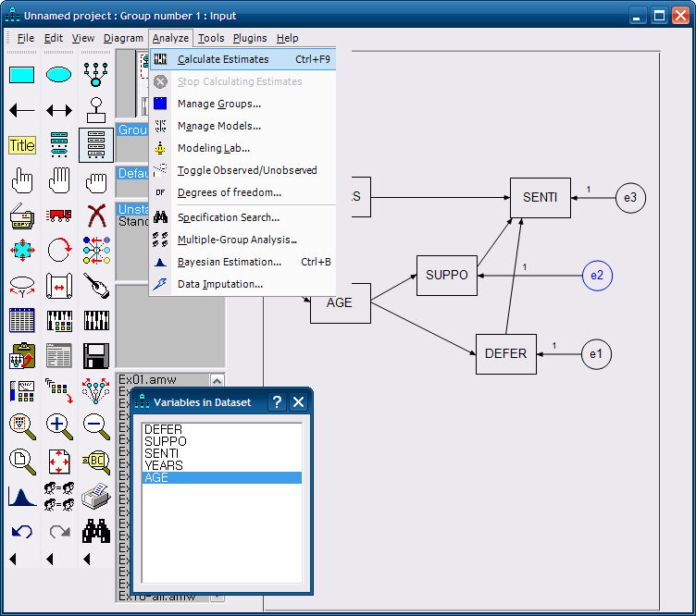The width and height of the screenshot is (696, 616).
Task: Open the Diagram menu
Action: [x=123, y=38]
